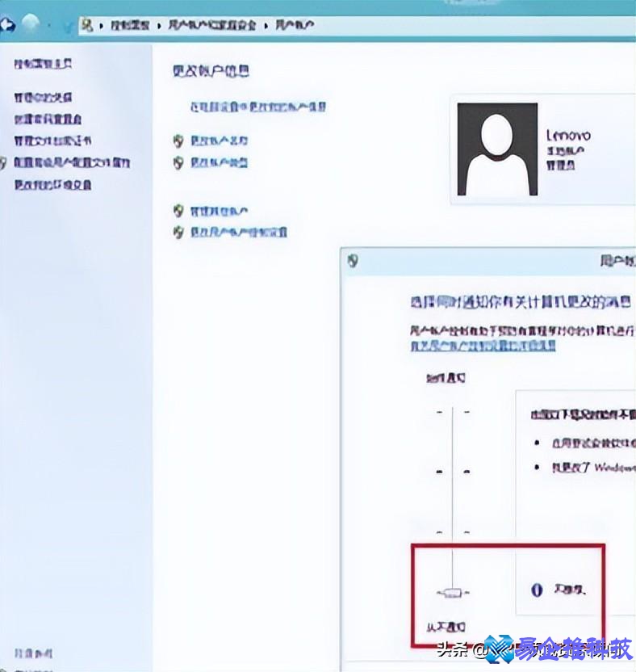The image size is (636, 672).
Task: Click the blue icon beside 不推荐 in the UAC dialog
Action: (537, 590)
